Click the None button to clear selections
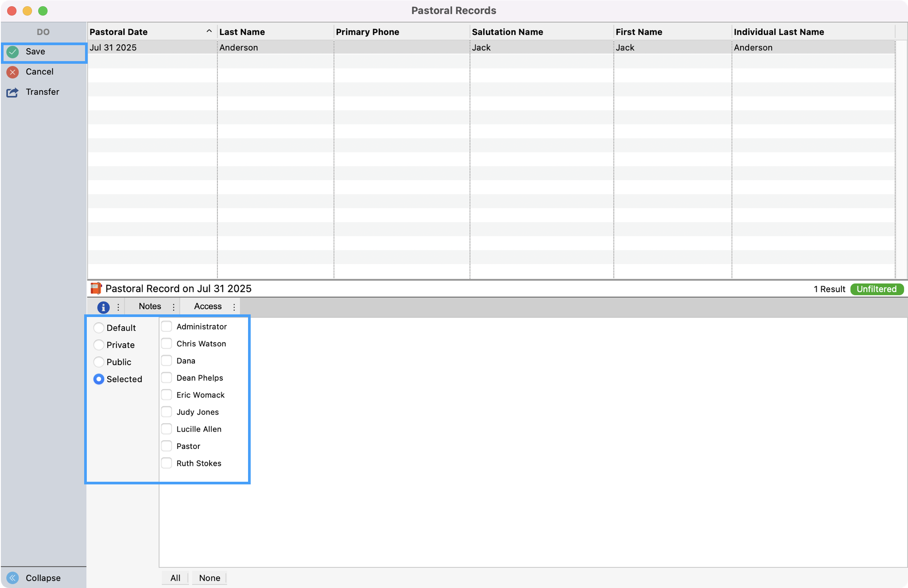This screenshot has height=588, width=908. (x=209, y=578)
